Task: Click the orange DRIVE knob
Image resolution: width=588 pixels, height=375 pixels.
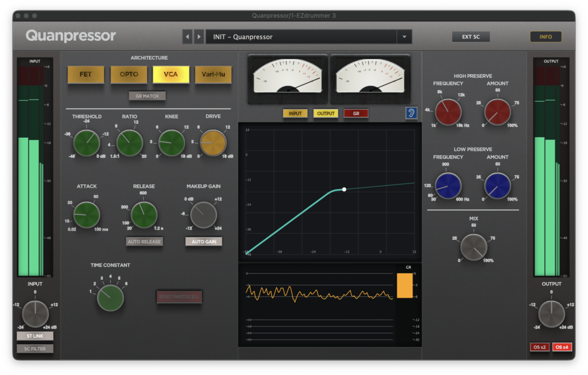Action: click(213, 143)
